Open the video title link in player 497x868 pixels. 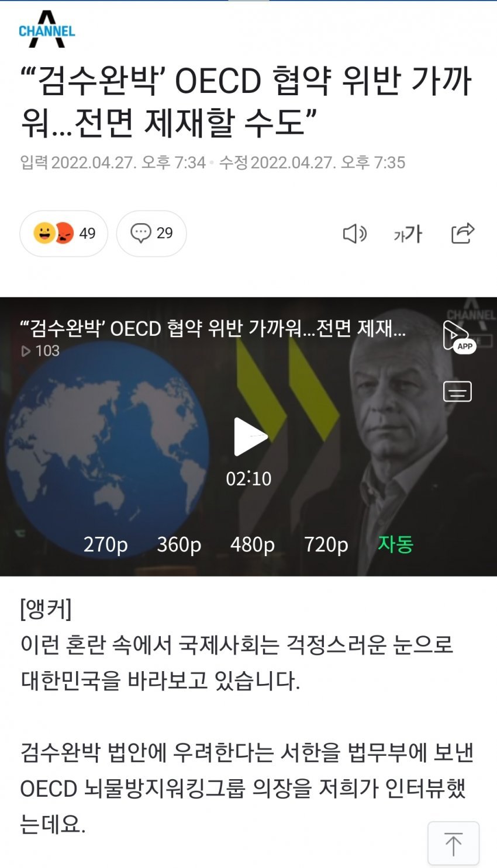pyautogui.click(x=213, y=328)
